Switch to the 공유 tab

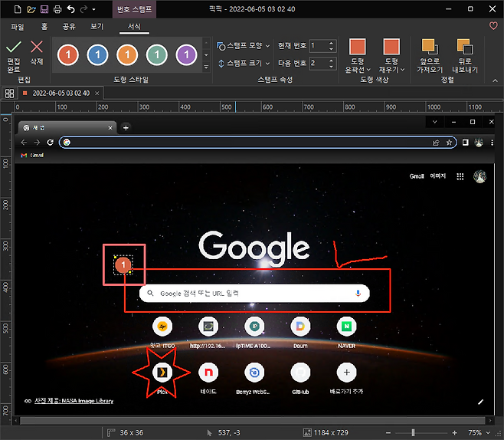pos(69,27)
